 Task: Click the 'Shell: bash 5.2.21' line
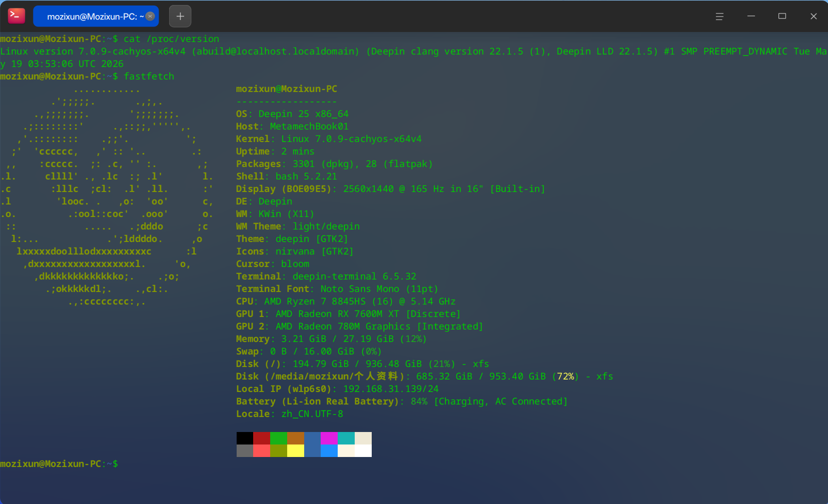point(287,176)
